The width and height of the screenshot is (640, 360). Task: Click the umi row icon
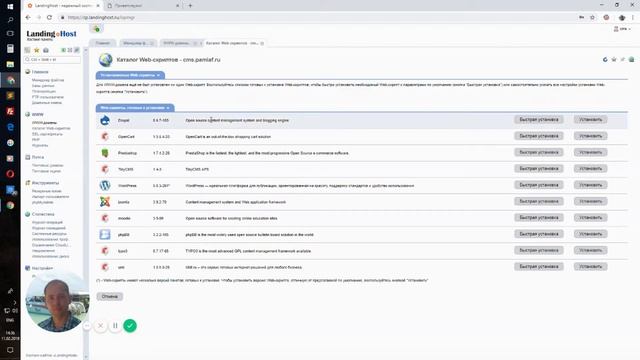pos(105,267)
